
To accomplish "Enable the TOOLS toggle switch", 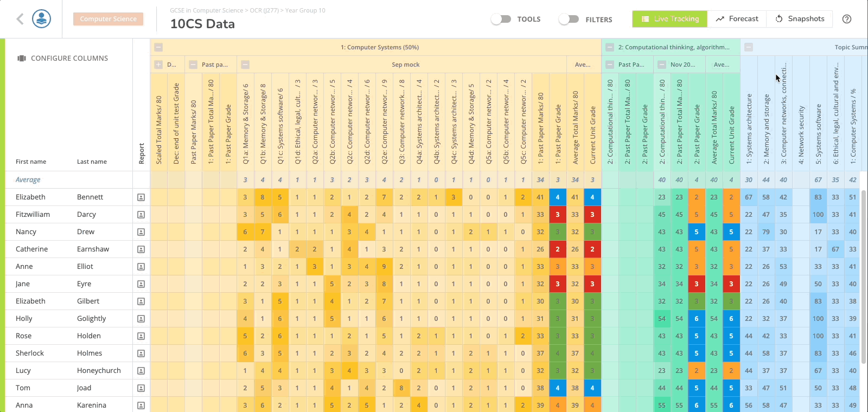I will (501, 19).
